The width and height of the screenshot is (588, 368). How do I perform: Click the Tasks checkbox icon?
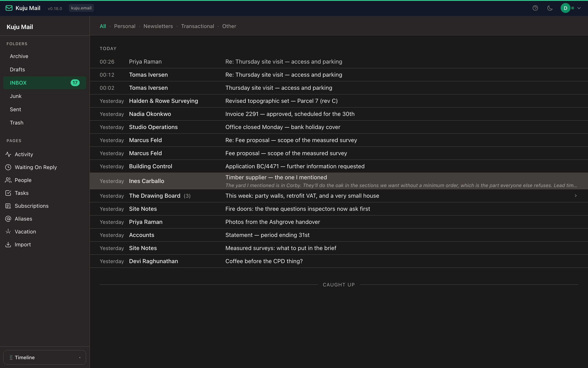(x=8, y=193)
